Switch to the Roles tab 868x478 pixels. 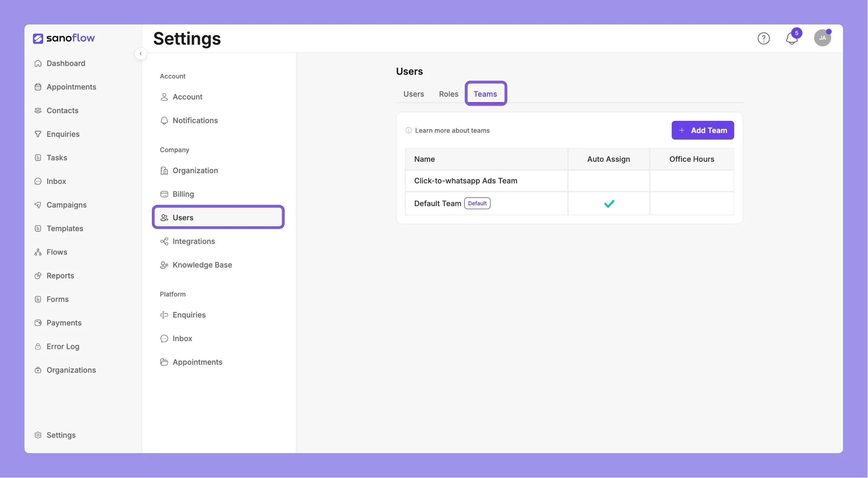(x=449, y=94)
